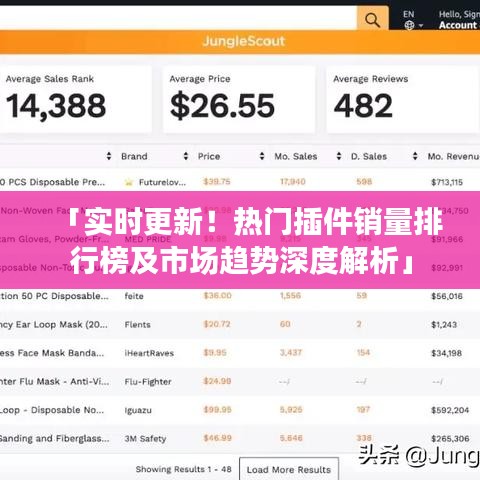Click the $9.95 price value
The height and width of the screenshot is (480, 480).
[215, 353]
